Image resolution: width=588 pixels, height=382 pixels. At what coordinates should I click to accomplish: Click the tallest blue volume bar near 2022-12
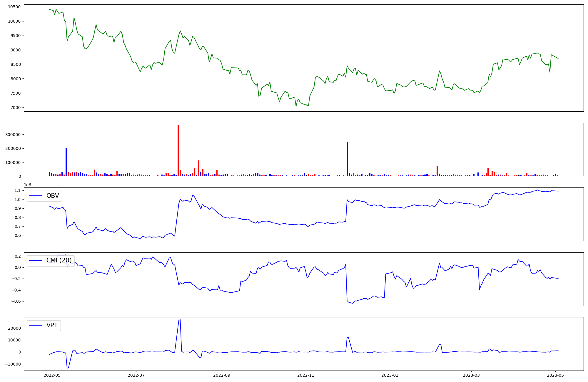[348, 159]
